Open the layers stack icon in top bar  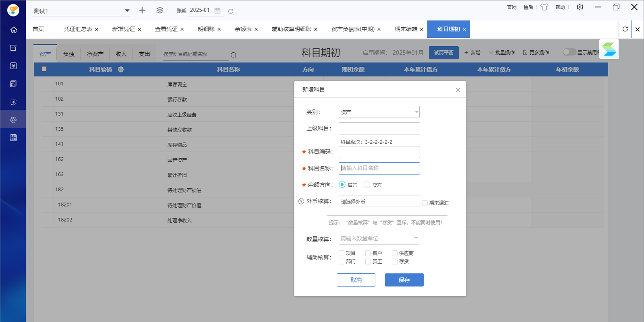(x=160, y=10)
